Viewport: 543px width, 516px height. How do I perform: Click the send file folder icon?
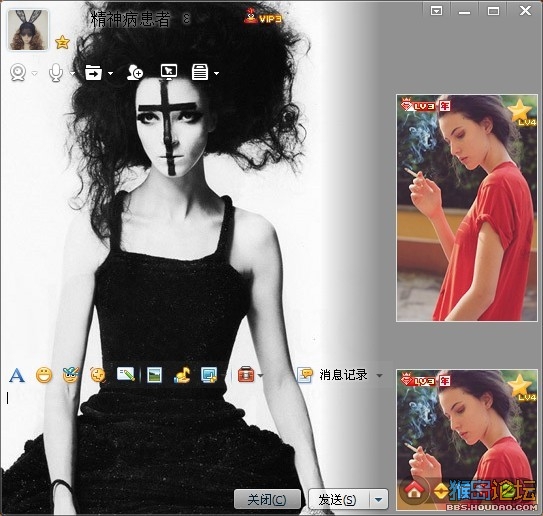(94, 72)
